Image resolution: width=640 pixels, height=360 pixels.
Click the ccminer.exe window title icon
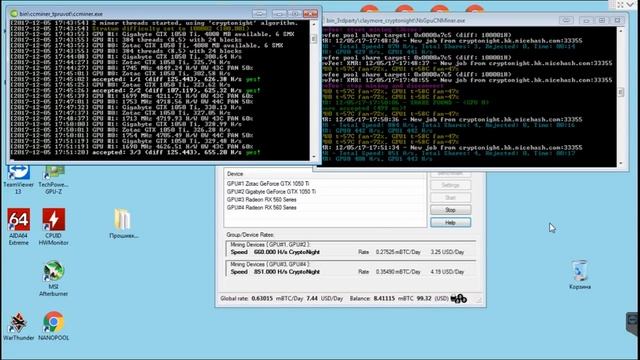[14, 13]
